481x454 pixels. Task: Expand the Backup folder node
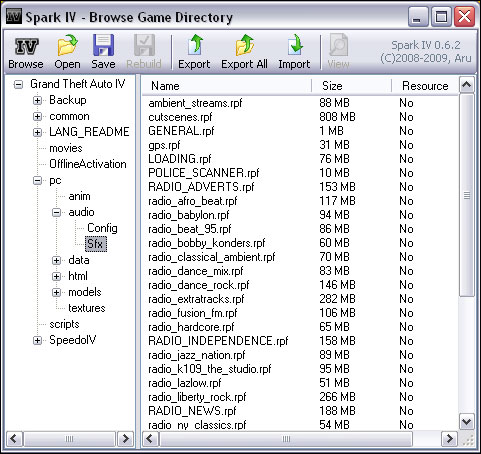click(x=37, y=100)
